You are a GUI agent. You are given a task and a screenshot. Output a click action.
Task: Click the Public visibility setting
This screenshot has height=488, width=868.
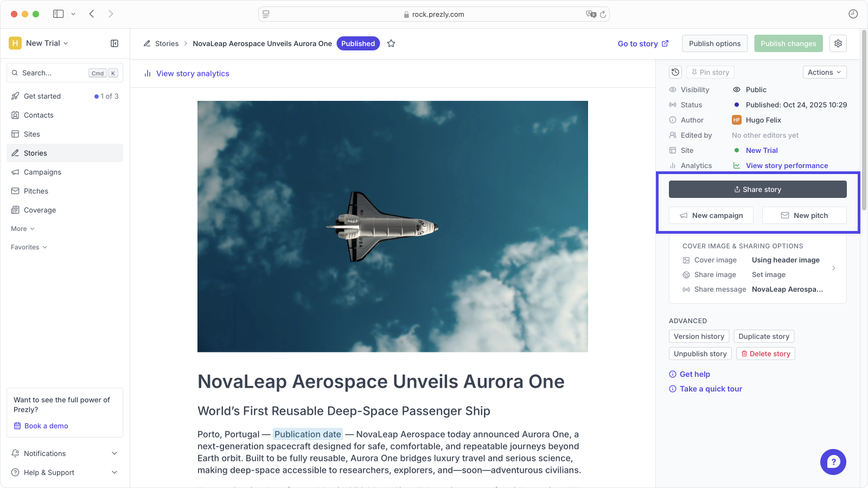(756, 89)
